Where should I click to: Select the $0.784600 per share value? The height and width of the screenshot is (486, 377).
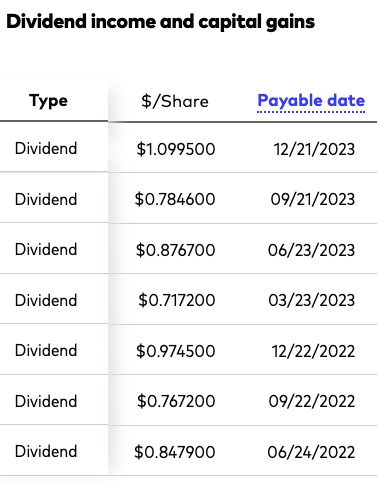(x=175, y=199)
